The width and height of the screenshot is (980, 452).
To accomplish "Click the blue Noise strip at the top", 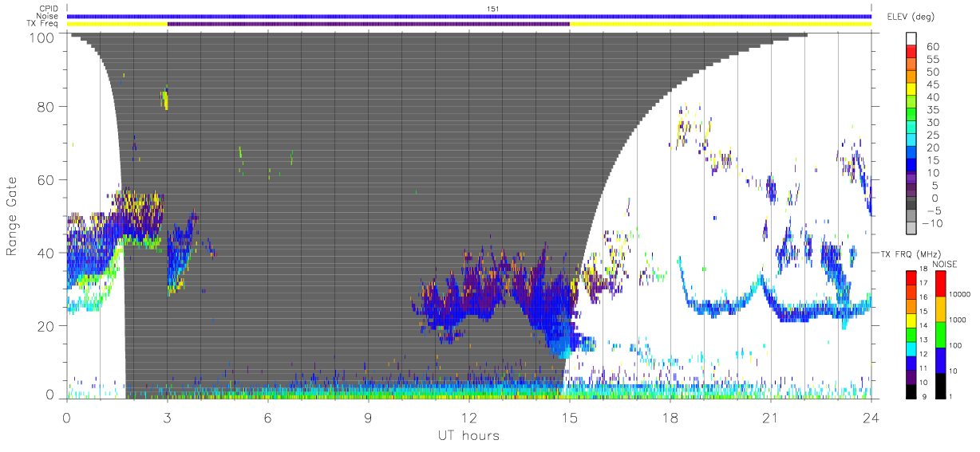I will 468,16.
